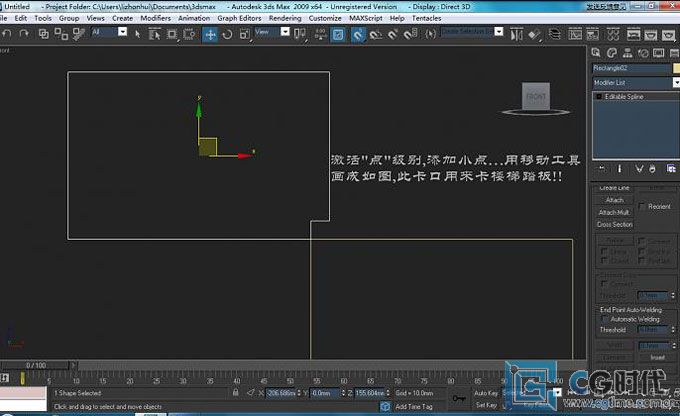Toggle the Selection Lock padlock icon
Image resolution: width=680 pixels, height=416 pixels.
coord(235,393)
